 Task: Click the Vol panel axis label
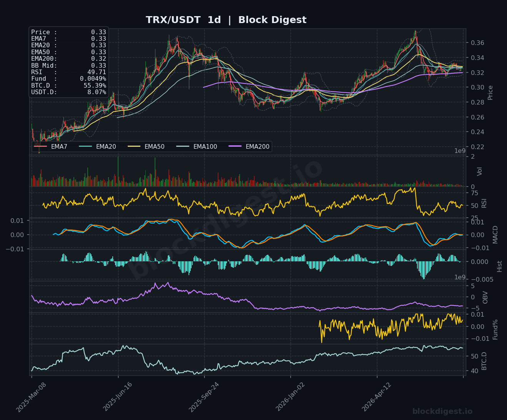click(480, 171)
